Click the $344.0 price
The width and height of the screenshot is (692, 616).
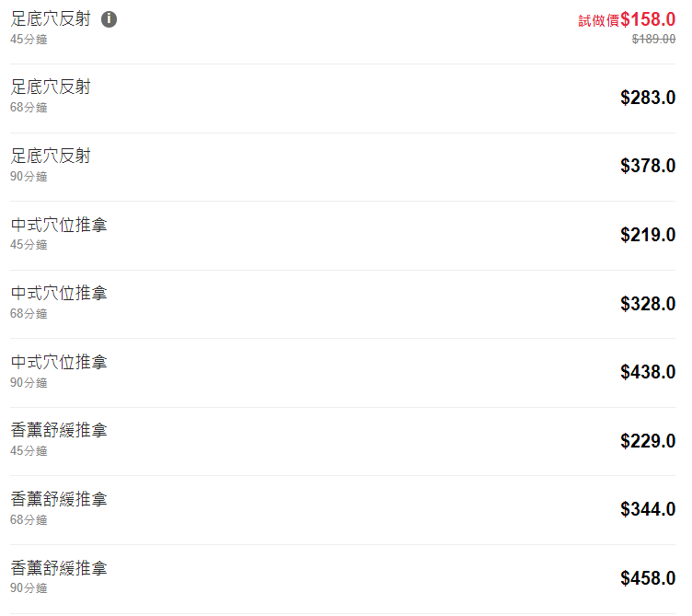click(648, 509)
